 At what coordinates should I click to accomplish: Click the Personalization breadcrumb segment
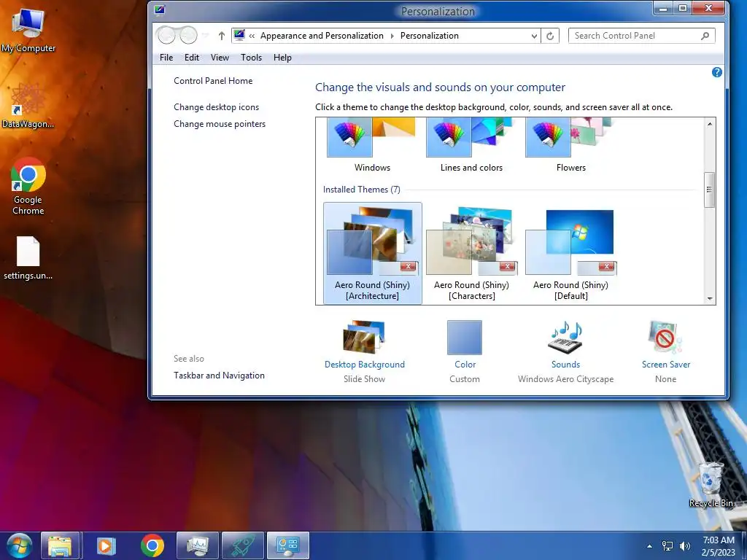pyautogui.click(x=429, y=36)
